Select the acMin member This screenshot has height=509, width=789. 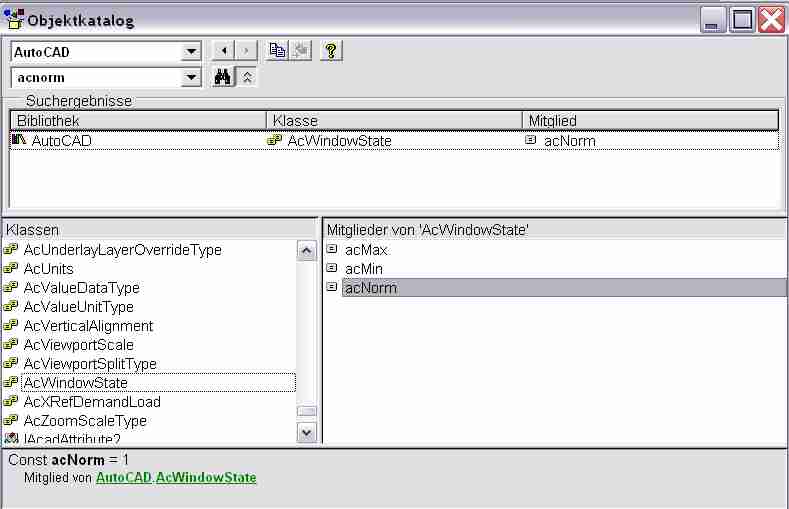coord(364,269)
